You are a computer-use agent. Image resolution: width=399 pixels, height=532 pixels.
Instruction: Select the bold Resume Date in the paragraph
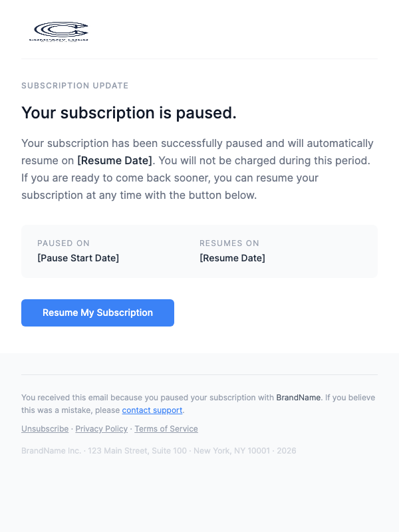pyautogui.click(x=114, y=160)
